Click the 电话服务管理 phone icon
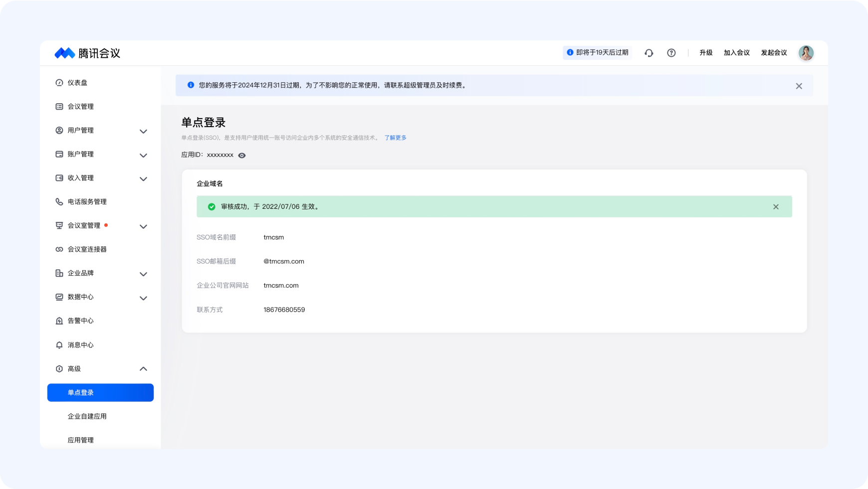Viewport: 868px width, 489px height. pos(59,202)
